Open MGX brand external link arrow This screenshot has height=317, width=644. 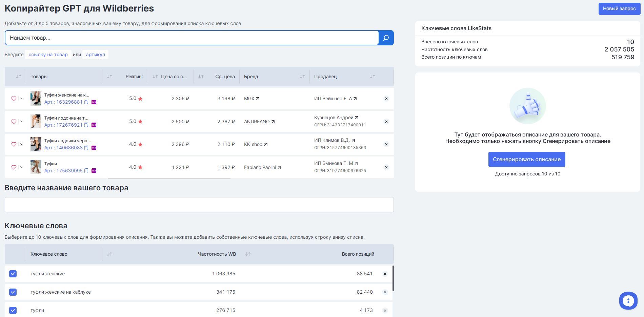point(258,99)
